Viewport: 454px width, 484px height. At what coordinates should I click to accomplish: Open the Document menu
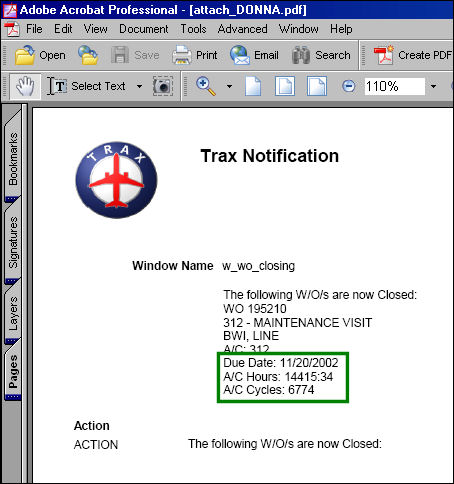pyautogui.click(x=144, y=29)
